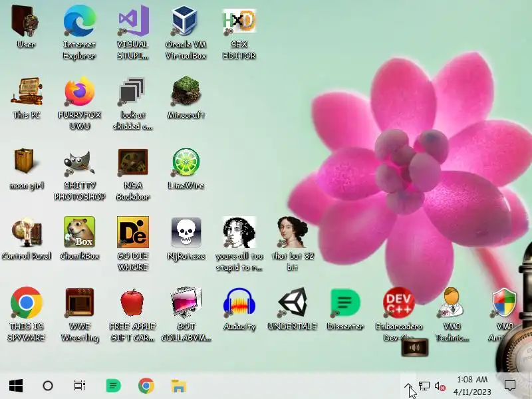
Task: Open File Explorer from the taskbar
Action: (x=179, y=386)
